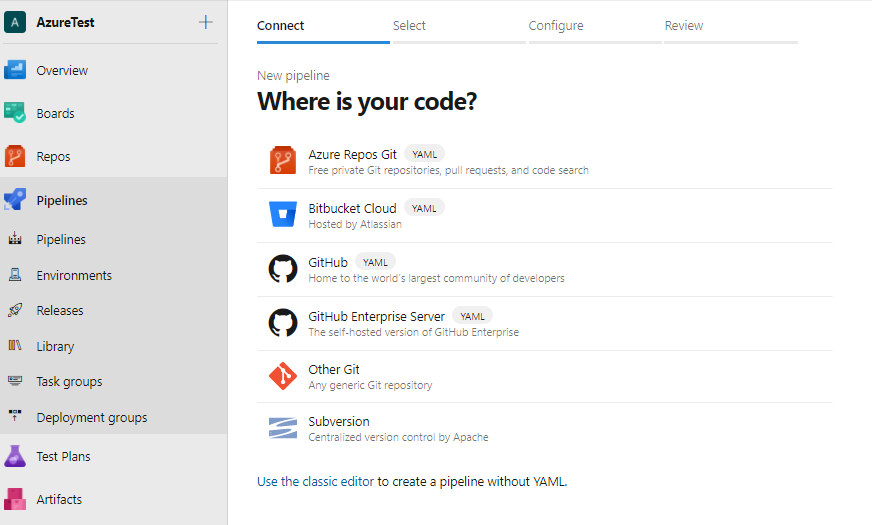
Task: Open the Repos sidebar icon
Action: coord(15,156)
